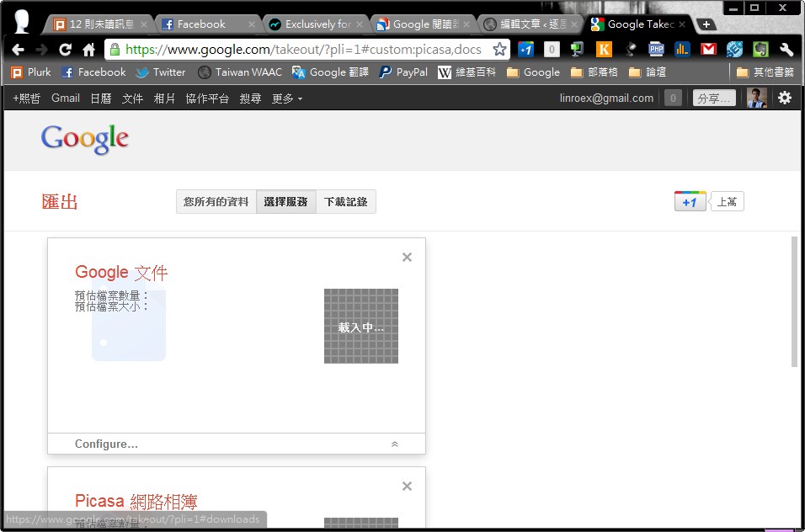
Task: Open 日曆 calendar in Google bar
Action: pyautogui.click(x=101, y=98)
